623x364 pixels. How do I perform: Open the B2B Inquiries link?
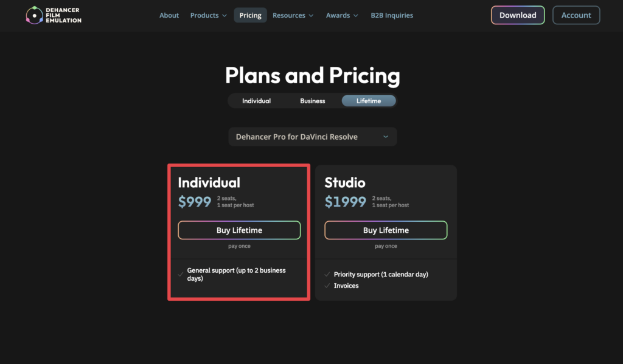tap(392, 15)
